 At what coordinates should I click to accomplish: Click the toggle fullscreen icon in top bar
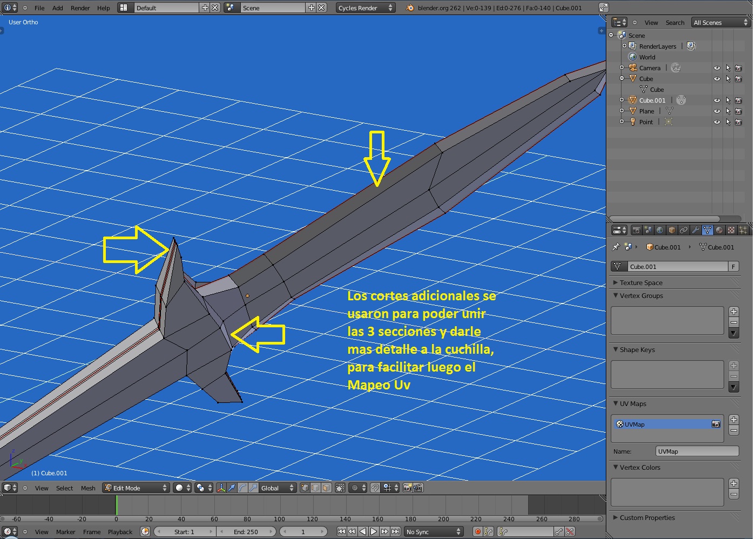point(604,8)
